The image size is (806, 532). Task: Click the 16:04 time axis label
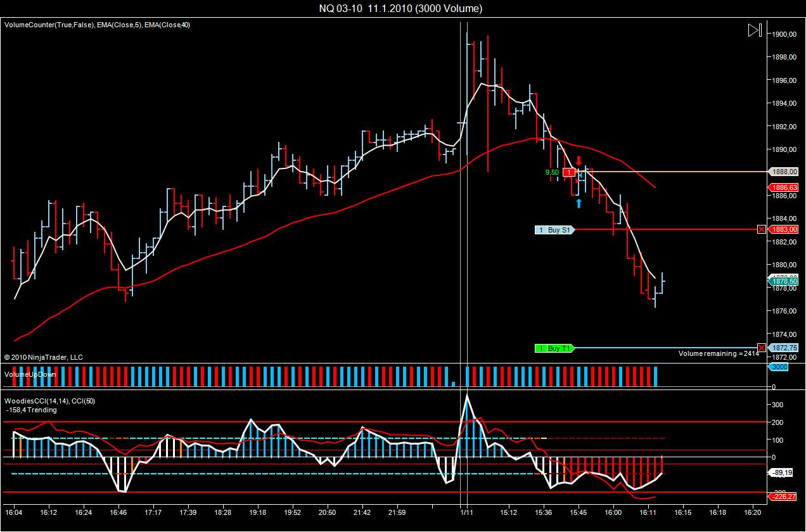coord(13,512)
